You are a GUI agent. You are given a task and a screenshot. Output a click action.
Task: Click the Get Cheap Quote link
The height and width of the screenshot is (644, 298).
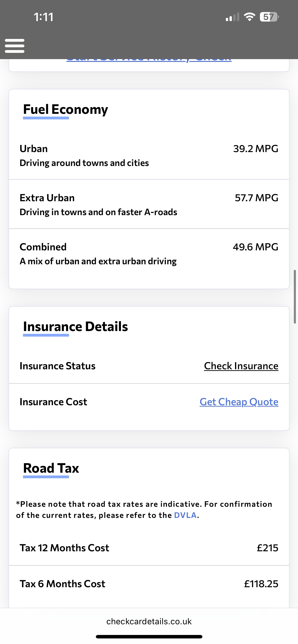point(239,402)
